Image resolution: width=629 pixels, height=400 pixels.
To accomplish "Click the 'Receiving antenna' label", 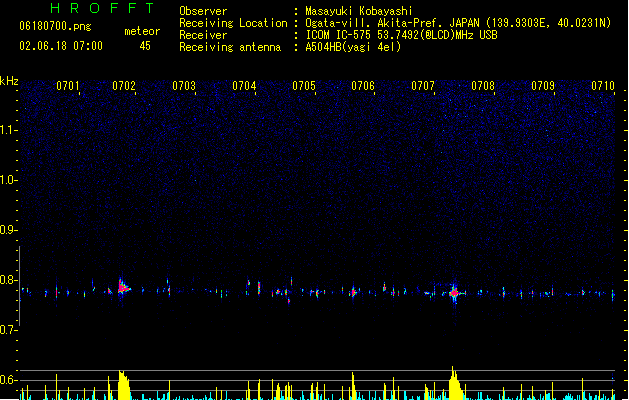I will [x=230, y=47].
